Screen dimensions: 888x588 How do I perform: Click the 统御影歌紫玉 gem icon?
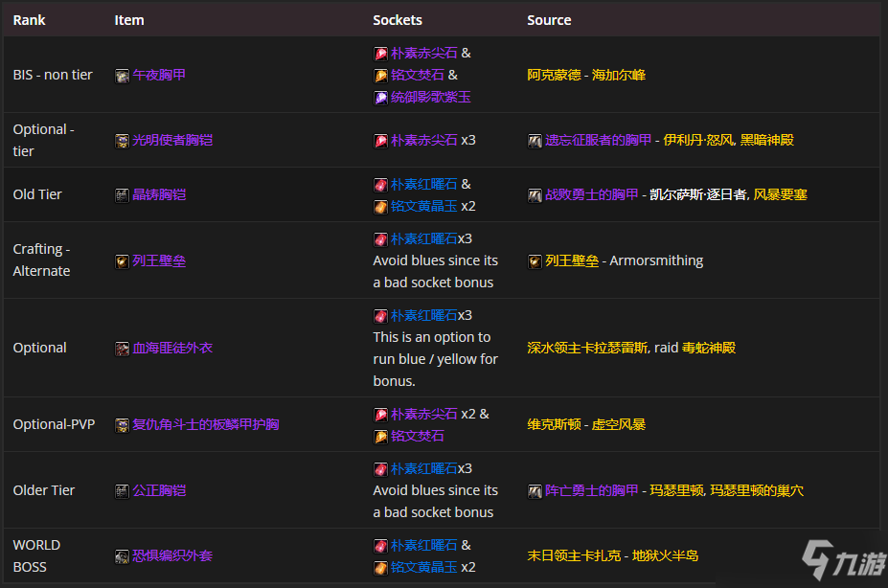pos(380,96)
